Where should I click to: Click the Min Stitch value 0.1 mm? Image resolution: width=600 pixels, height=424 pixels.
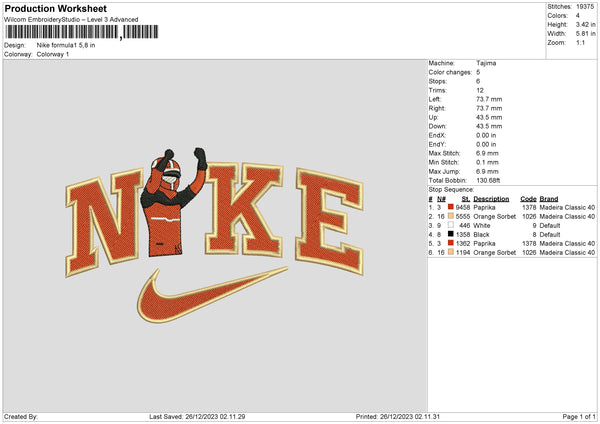pyautogui.click(x=487, y=162)
